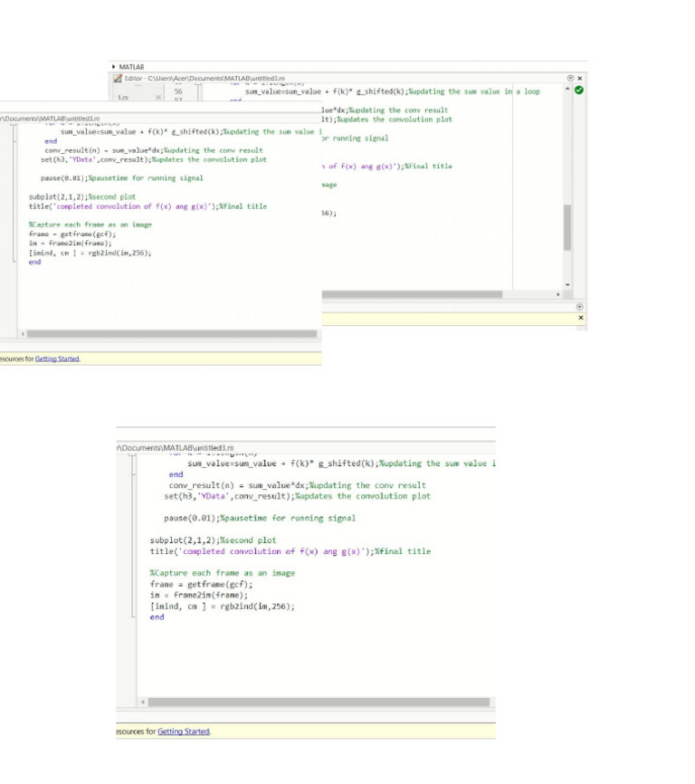Viewport: 695px width, 784px height.
Task: Open the Editor panel actions dropdown
Action: (x=570, y=78)
